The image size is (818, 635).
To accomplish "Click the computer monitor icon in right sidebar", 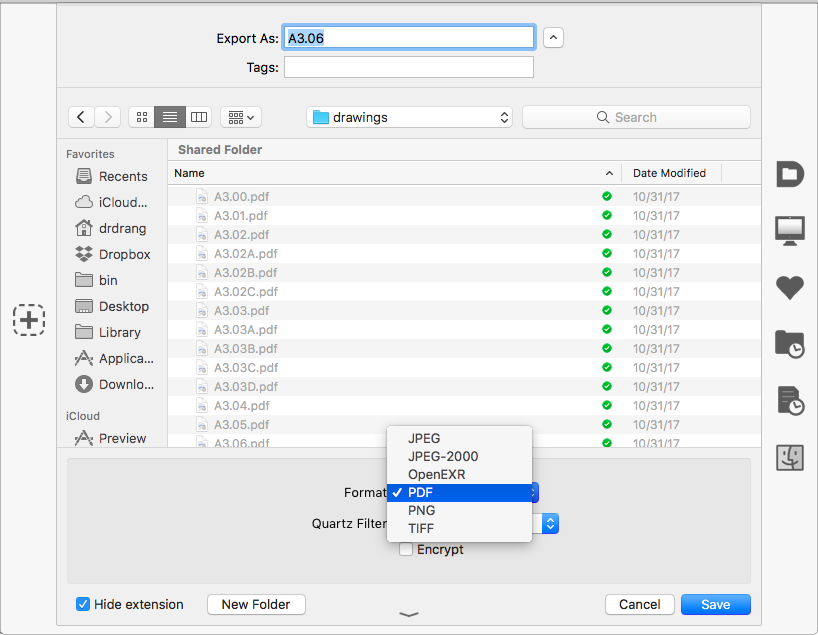I will (x=790, y=230).
